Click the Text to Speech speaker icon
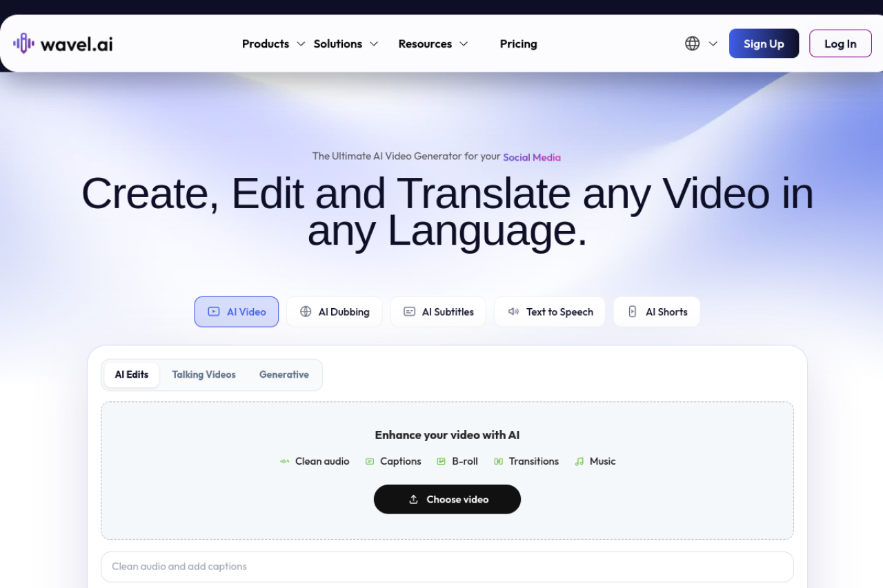 tap(513, 312)
